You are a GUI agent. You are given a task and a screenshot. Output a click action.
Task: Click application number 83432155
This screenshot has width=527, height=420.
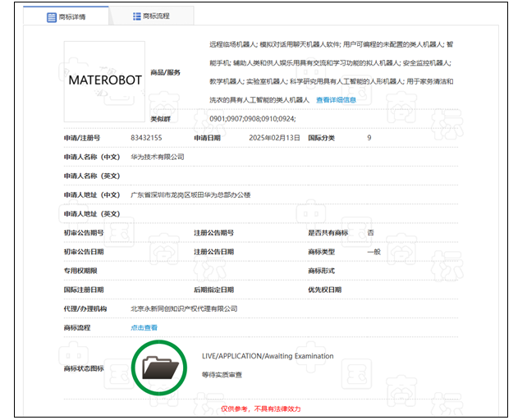pos(146,138)
